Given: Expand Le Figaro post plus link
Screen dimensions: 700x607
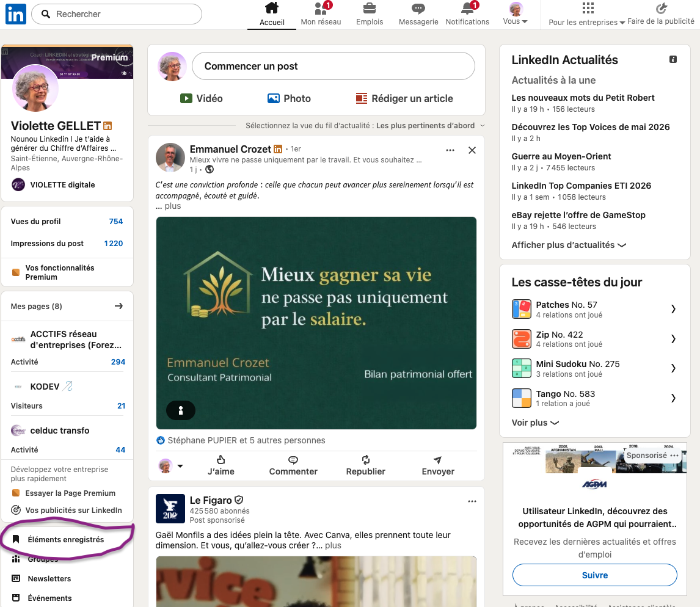Looking at the screenshot, I should [333, 545].
